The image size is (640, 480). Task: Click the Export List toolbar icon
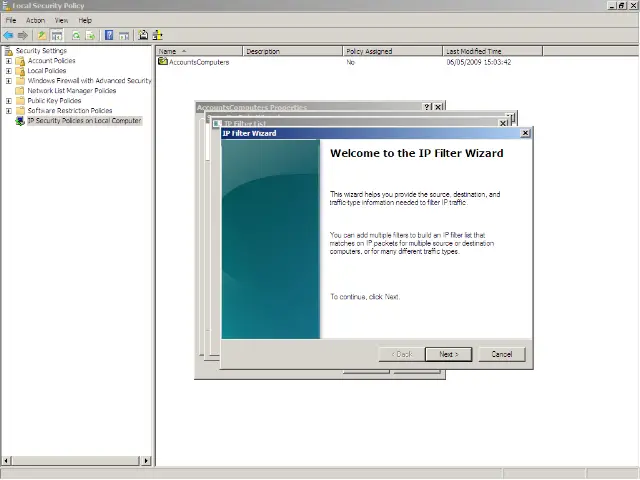tap(90, 35)
